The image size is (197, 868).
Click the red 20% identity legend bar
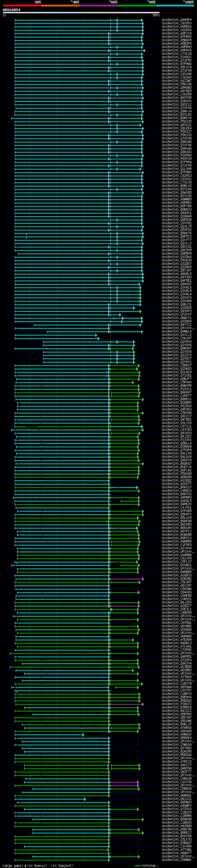pos(22,6)
